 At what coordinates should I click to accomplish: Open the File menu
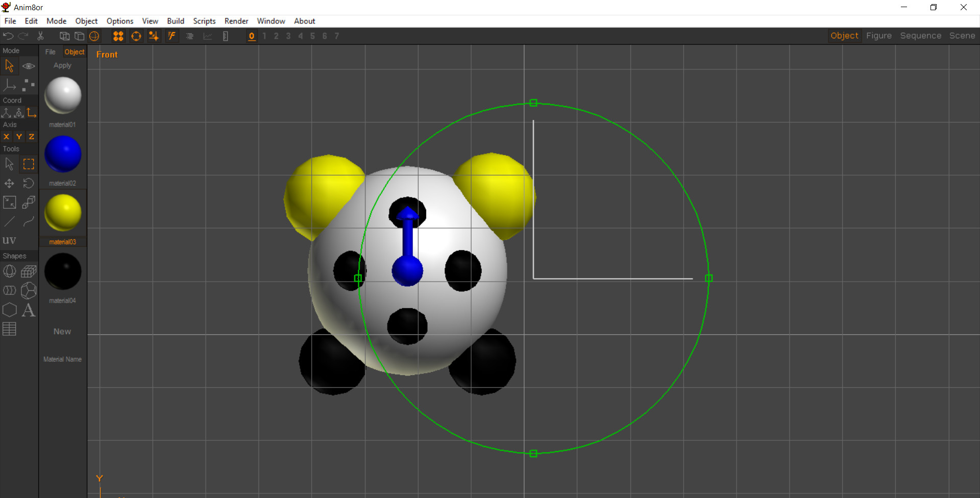tap(10, 21)
